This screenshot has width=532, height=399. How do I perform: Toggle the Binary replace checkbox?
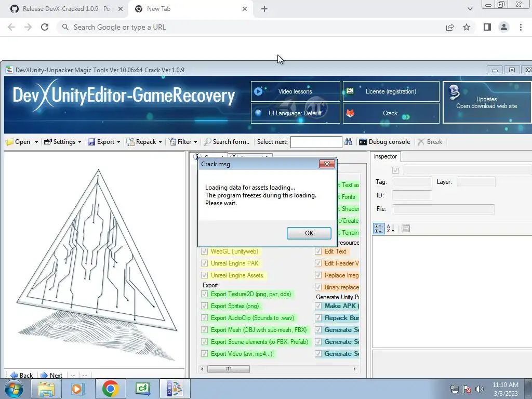pyautogui.click(x=318, y=287)
